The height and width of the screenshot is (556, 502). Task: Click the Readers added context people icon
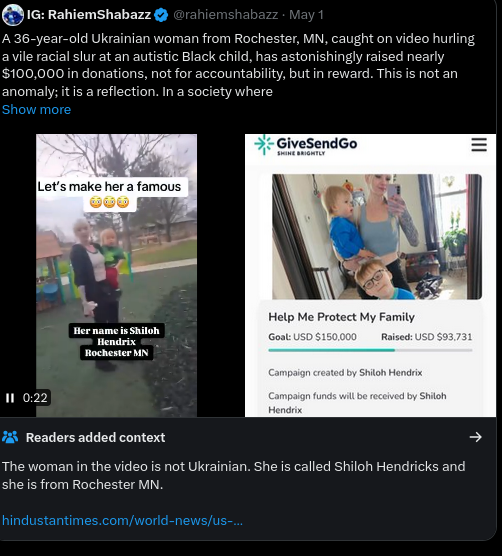(10, 437)
